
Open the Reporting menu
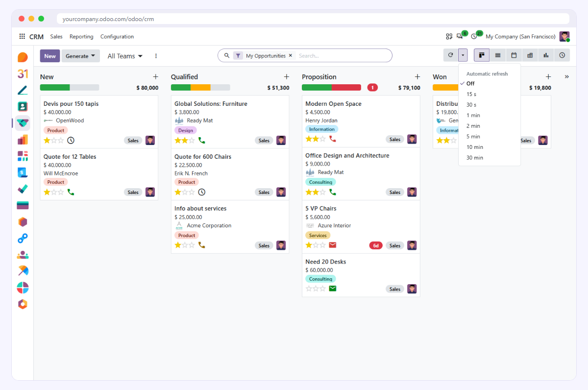pyautogui.click(x=81, y=37)
